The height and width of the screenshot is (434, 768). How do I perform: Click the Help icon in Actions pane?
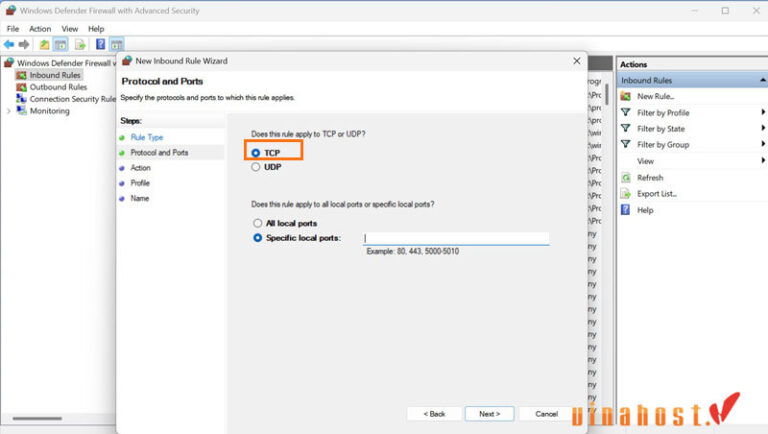pyautogui.click(x=625, y=210)
